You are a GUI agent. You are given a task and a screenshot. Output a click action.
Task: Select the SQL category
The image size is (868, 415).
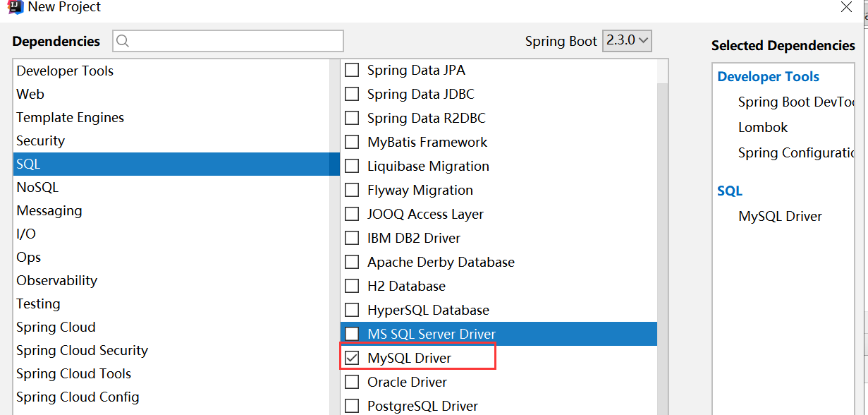coord(176,164)
